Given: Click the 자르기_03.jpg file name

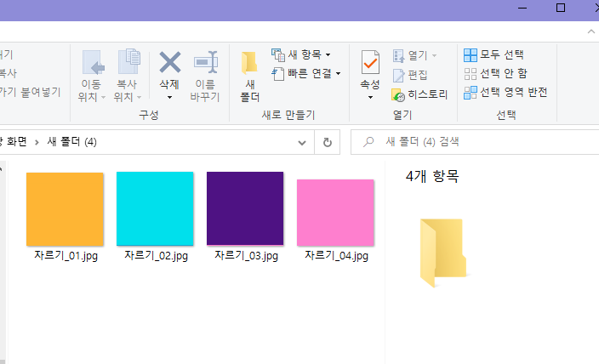Looking at the screenshot, I should pyautogui.click(x=246, y=255).
